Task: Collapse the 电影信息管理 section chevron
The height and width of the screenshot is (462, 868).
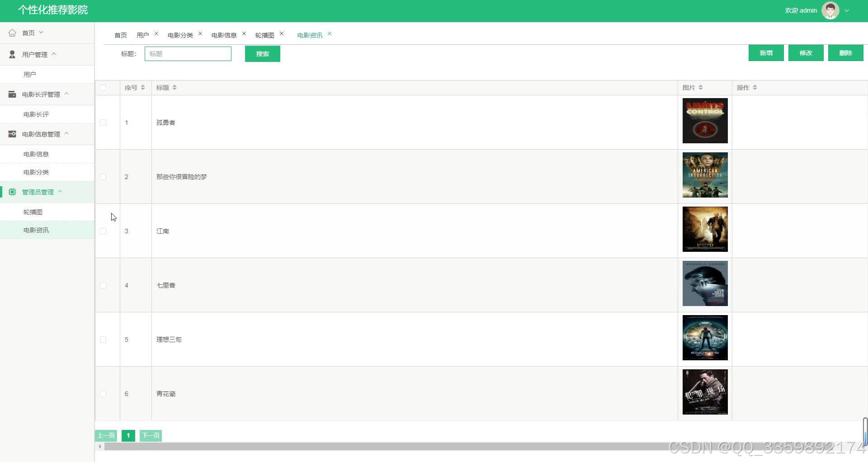Action: coord(66,133)
